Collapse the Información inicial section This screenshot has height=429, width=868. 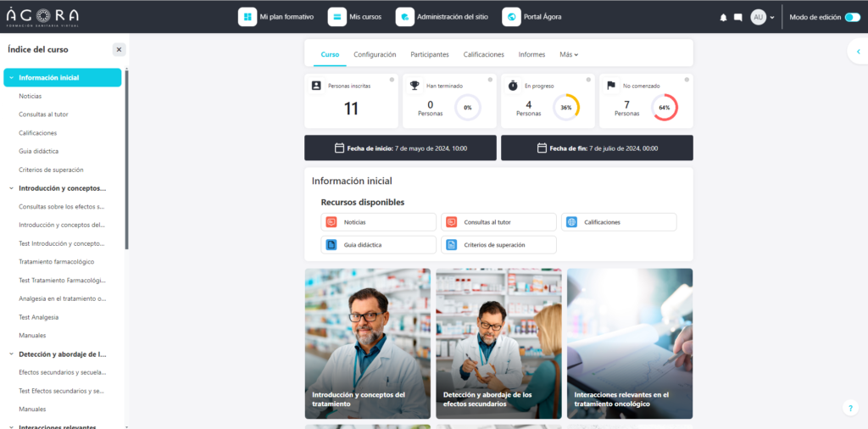(11, 77)
